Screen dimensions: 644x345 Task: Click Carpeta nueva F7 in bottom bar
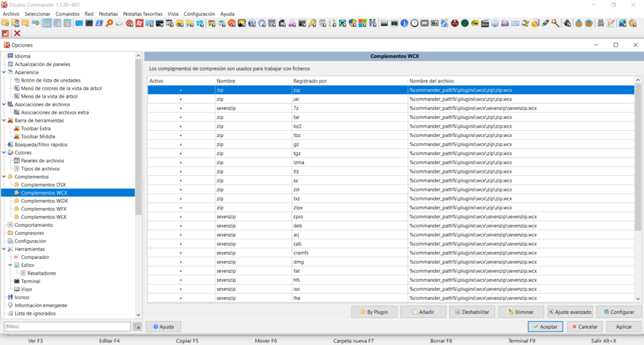click(353, 341)
